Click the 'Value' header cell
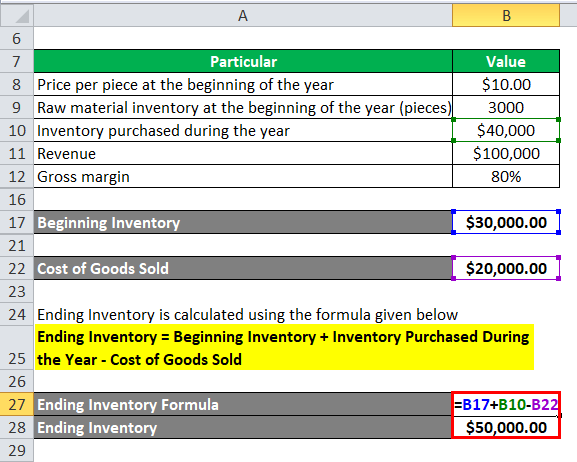The height and width of the screenshot is (462, 577). pos(506,61)
